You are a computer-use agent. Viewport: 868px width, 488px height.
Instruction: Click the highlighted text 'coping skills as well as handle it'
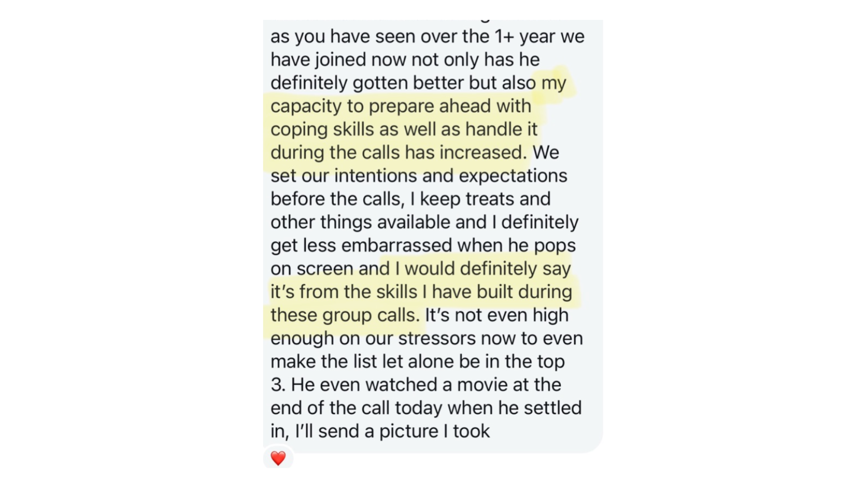click(404, 129)
